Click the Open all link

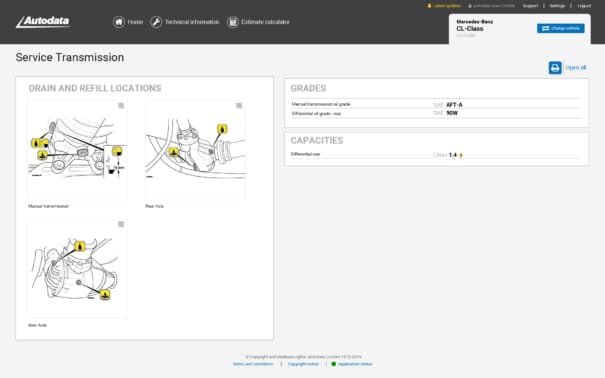tap(576, 68)
